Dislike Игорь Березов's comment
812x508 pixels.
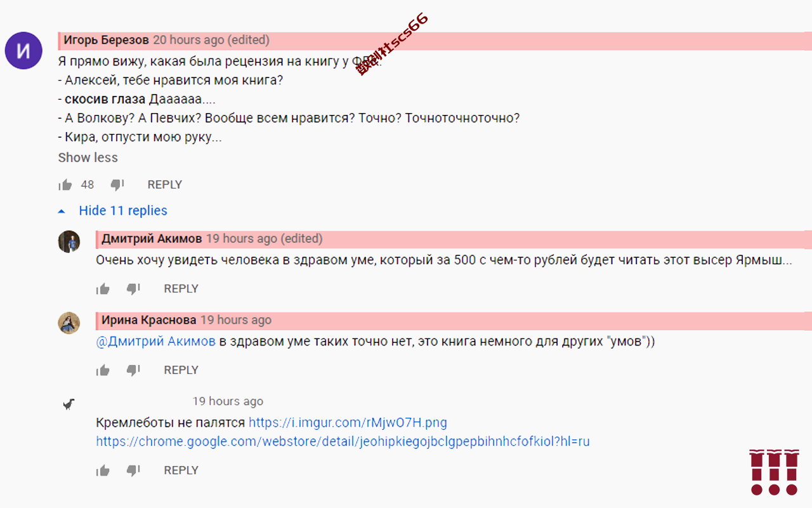(117, 185)
